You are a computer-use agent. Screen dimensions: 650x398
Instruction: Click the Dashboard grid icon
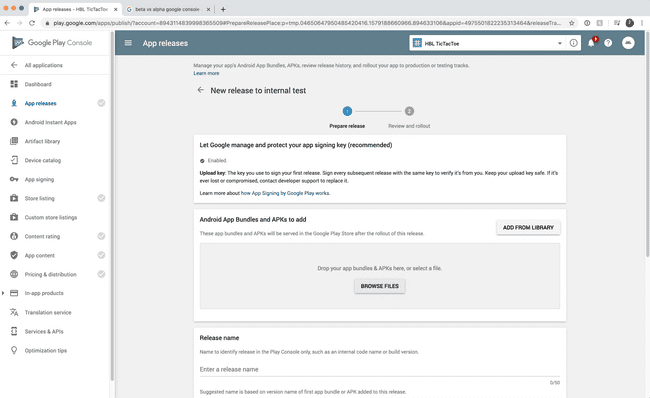pyautogui.click(x=14, y=84)
